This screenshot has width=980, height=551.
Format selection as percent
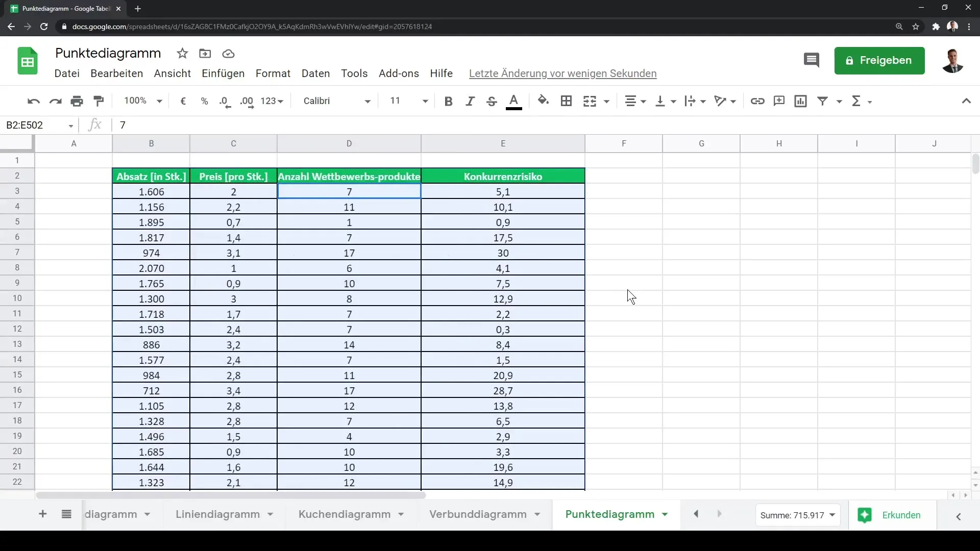coord(204,101)
